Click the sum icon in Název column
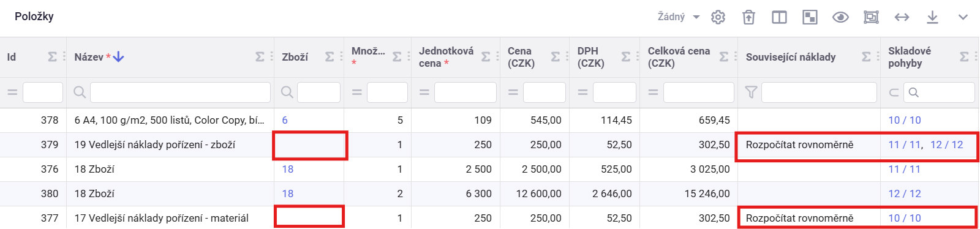This screenshot has width=980, height=229. click(x=260, y=57)
